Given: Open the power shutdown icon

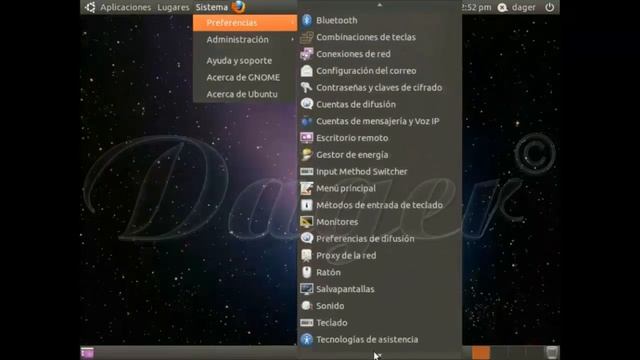Looking at the screenshot, I should (x=550, y=7).
